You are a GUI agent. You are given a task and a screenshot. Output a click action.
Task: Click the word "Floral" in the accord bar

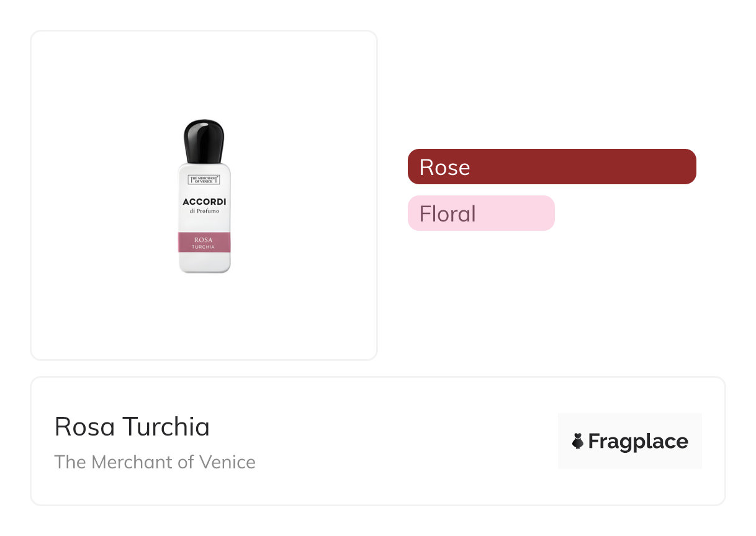(448, 213)
